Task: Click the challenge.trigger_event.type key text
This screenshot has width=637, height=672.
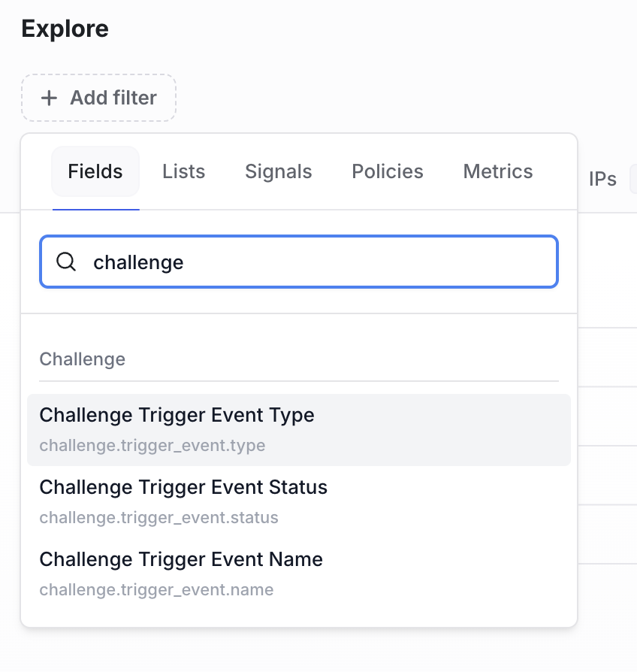Action: 152,445
